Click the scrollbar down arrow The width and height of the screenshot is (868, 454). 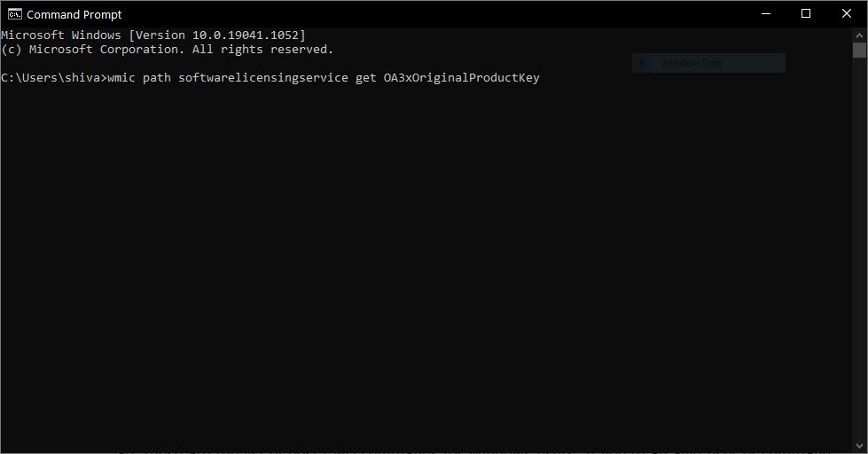859,446
